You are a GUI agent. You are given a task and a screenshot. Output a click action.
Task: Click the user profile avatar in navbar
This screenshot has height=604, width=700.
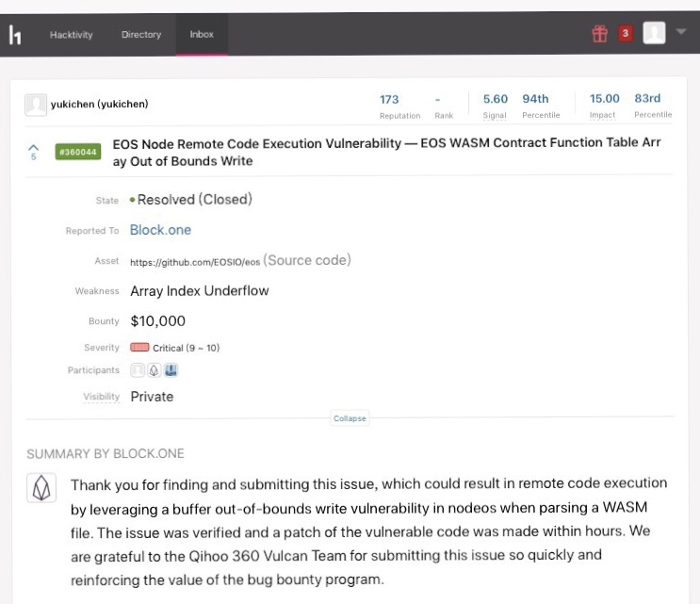[x=654, y=33]
